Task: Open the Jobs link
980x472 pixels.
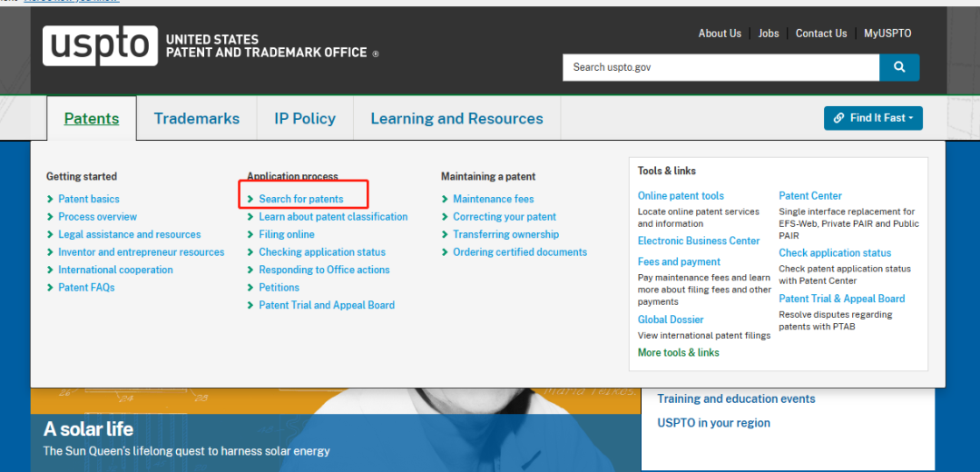Action: [x=769, y=34]
